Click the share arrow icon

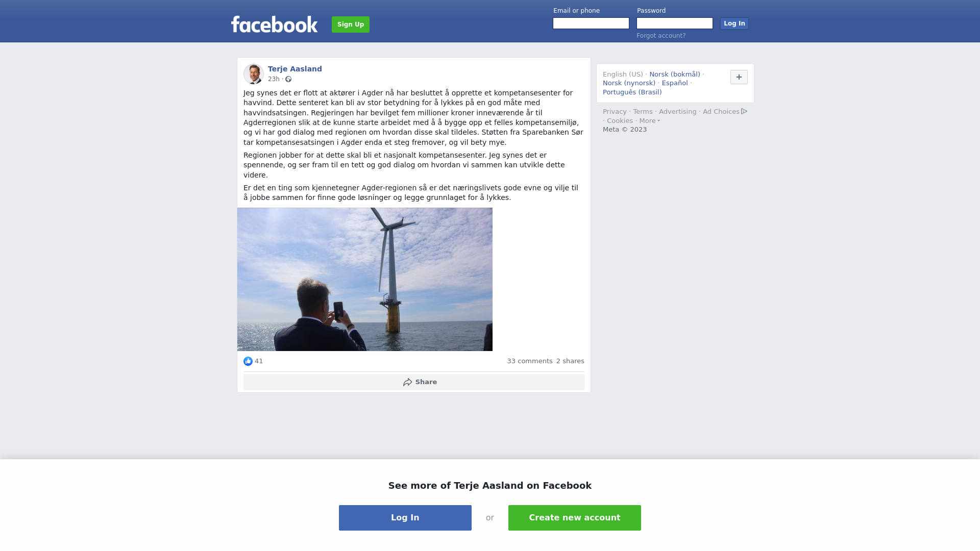[x=407, y=382]
